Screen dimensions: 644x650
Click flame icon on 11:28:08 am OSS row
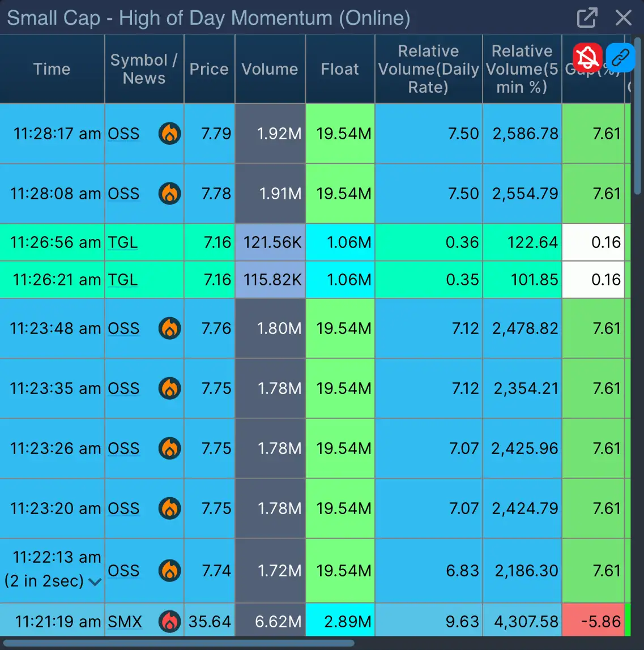169,194
